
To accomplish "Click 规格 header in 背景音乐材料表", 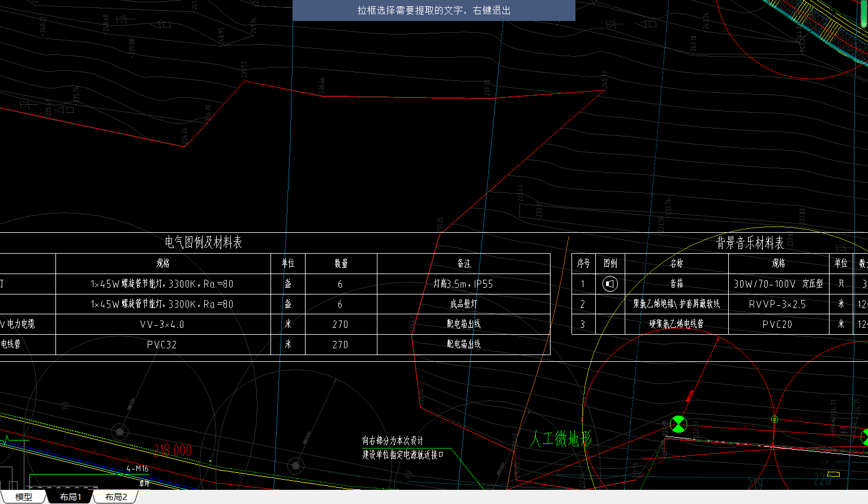I will [x=779, y=263].
